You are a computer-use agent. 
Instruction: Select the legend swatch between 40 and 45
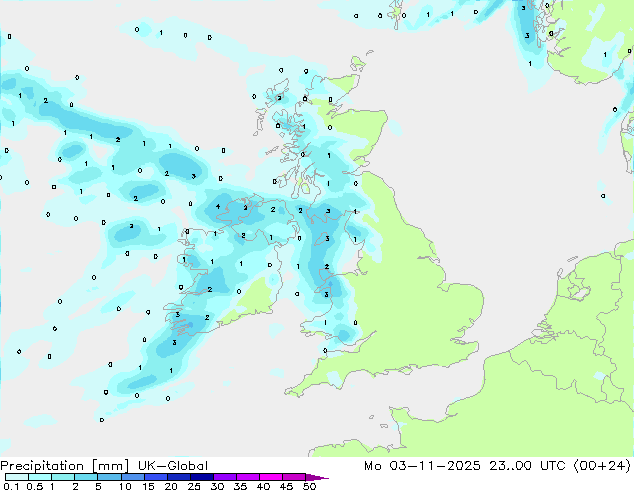271,477
